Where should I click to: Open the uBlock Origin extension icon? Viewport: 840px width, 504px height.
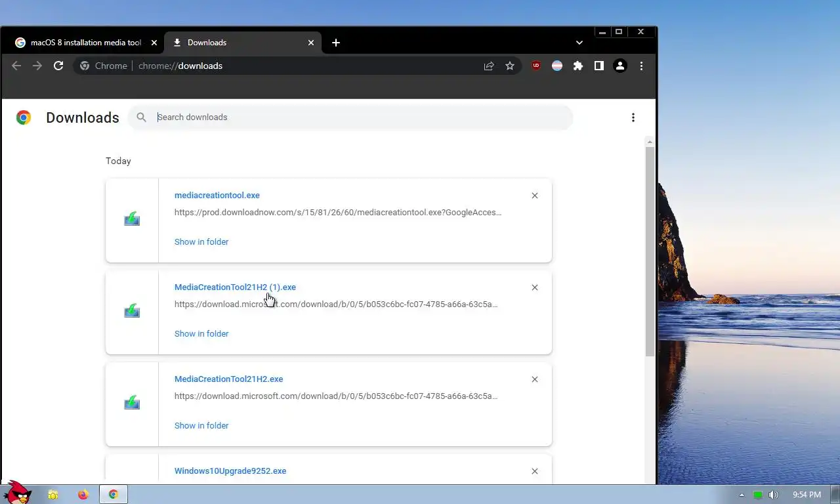tap(536, 66)
